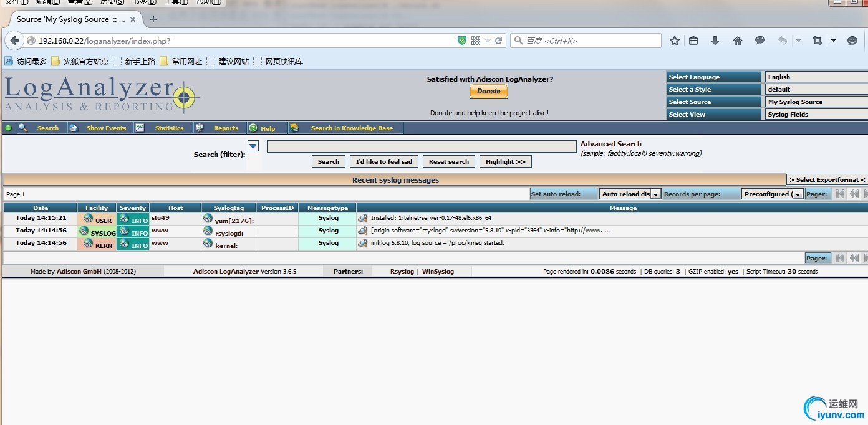Click the syslogtag icon beside kernel
The image size is (868, 425).
pos(208,244)
